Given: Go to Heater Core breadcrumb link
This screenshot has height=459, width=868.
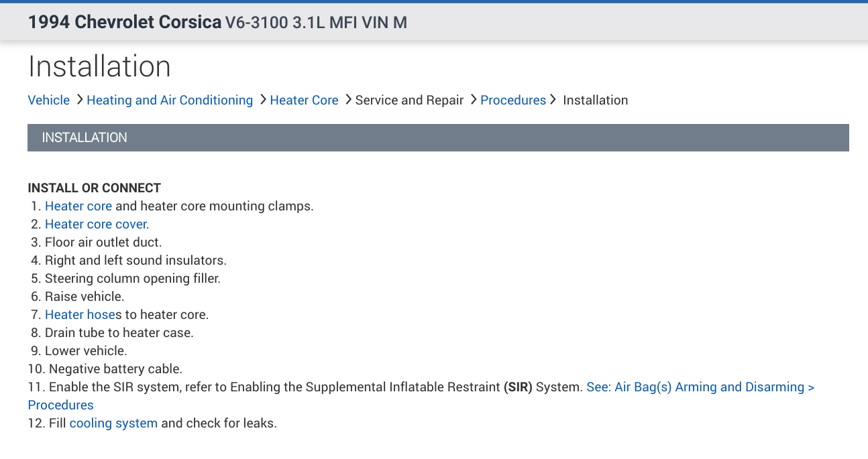Looking at the screenshot, I should [304, 101].
